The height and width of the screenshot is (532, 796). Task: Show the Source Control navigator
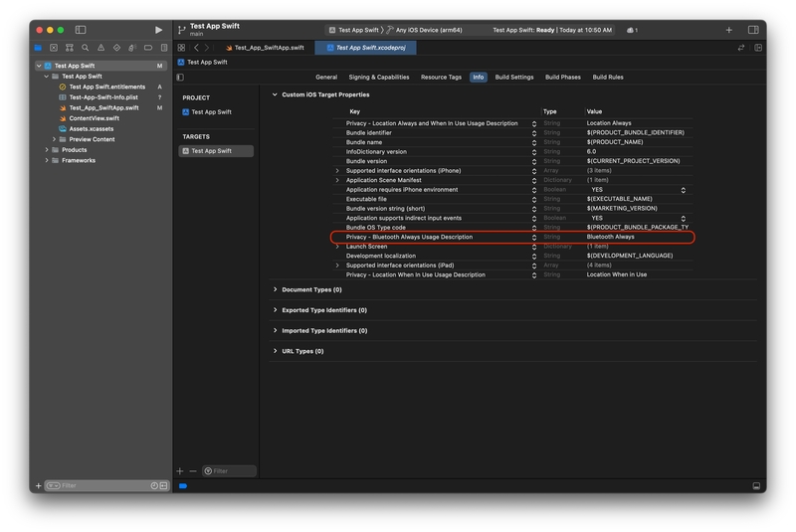[x=54, y=48]
